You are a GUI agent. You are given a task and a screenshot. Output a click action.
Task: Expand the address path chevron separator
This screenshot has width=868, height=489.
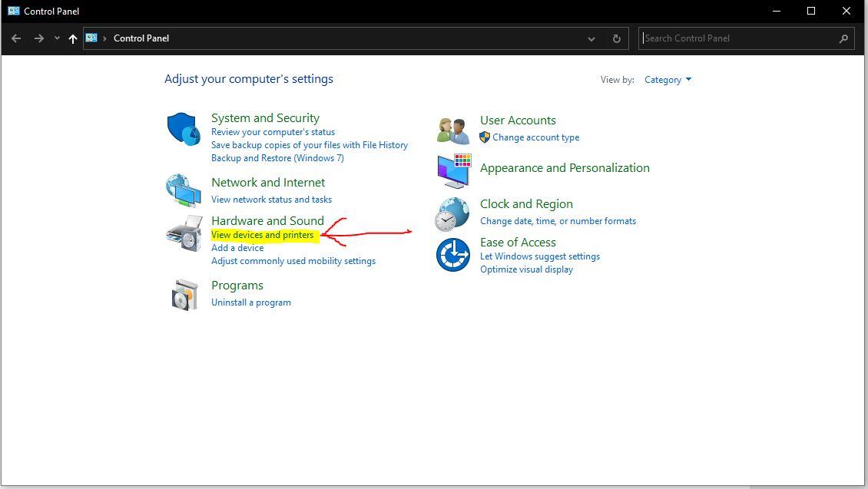click(x=104, y=38)
